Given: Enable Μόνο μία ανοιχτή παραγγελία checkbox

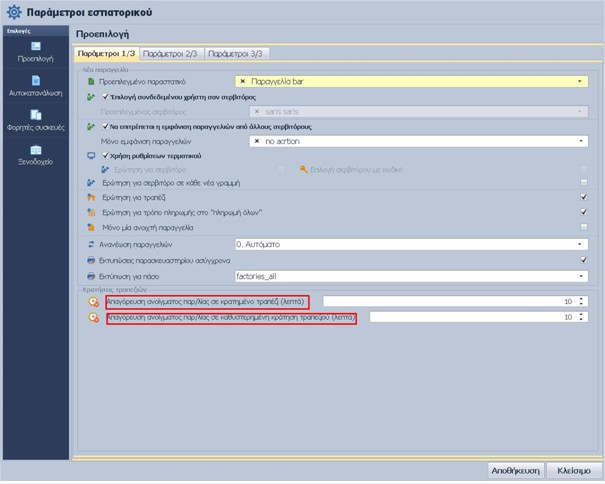Looking at the screenshot, I should [x=582, y=226].
